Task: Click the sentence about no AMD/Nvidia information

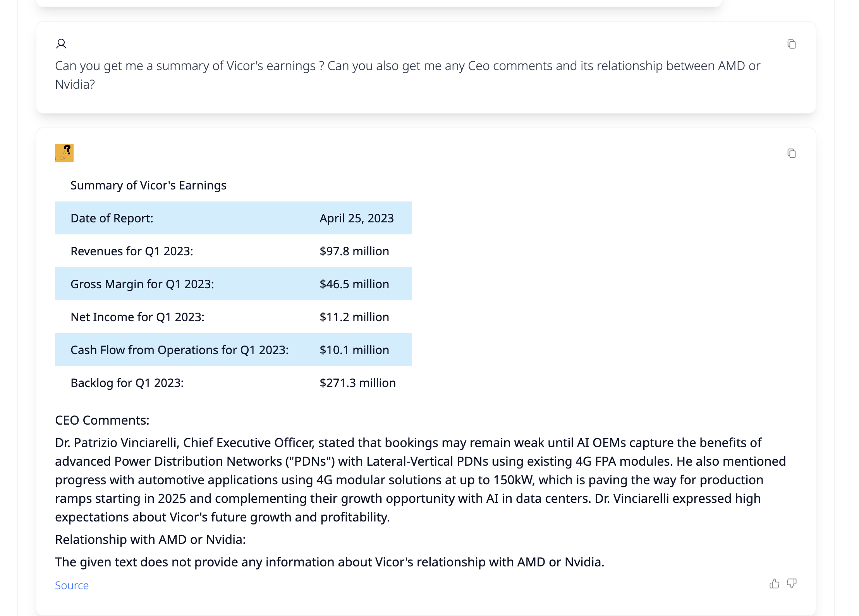Action: pos(330,562)
